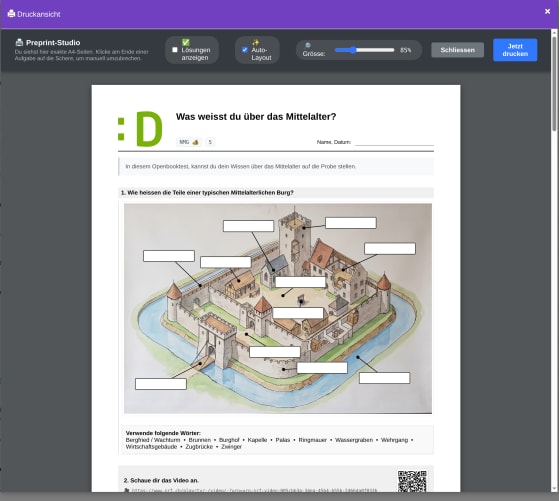Click the magnifier icon above Grösse

coord(308,45)
